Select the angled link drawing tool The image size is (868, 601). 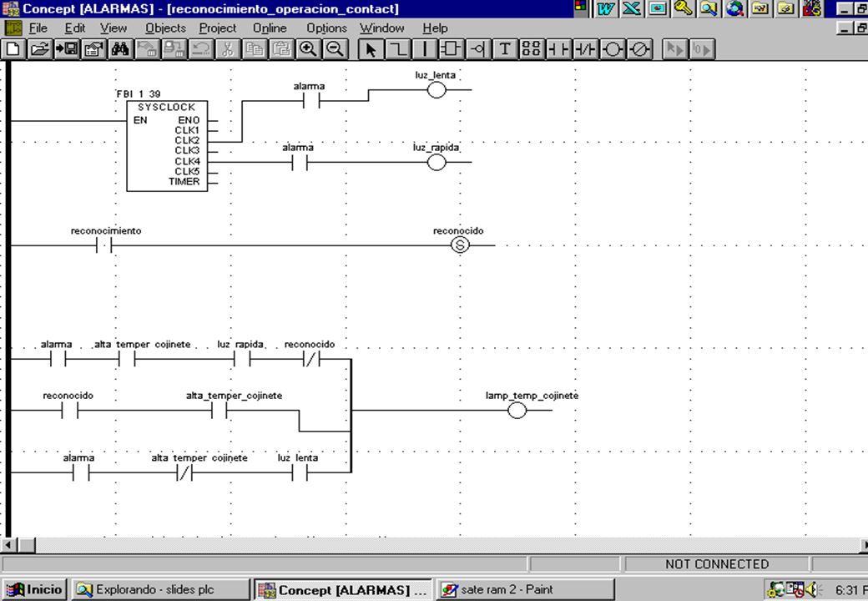point(397,49)
